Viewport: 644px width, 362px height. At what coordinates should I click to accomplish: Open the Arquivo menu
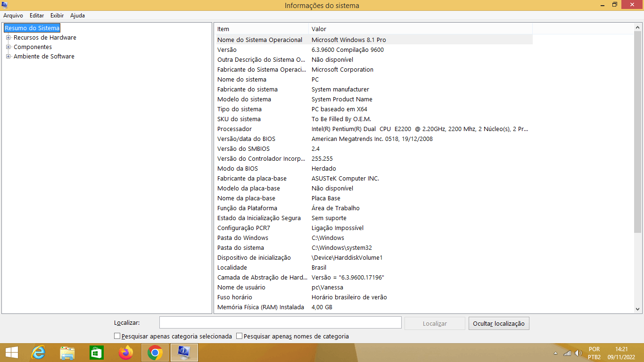pyautogui.click(x=13, y=16)
